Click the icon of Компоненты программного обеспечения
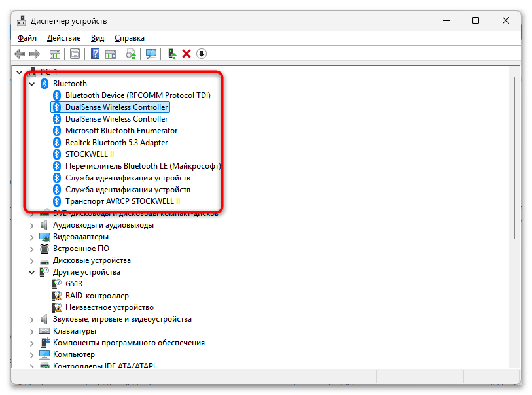 [44, 343]
